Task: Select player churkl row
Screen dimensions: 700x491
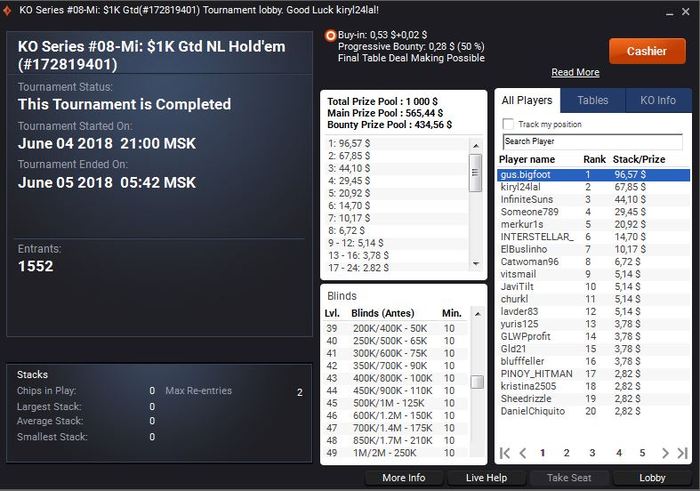Action: 593,299
